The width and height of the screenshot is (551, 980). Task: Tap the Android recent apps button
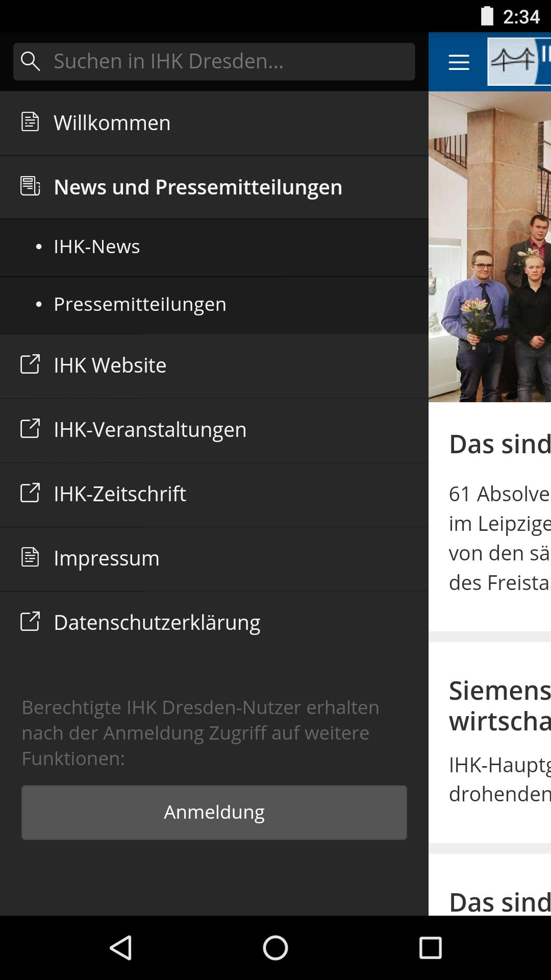pos(430,948)
